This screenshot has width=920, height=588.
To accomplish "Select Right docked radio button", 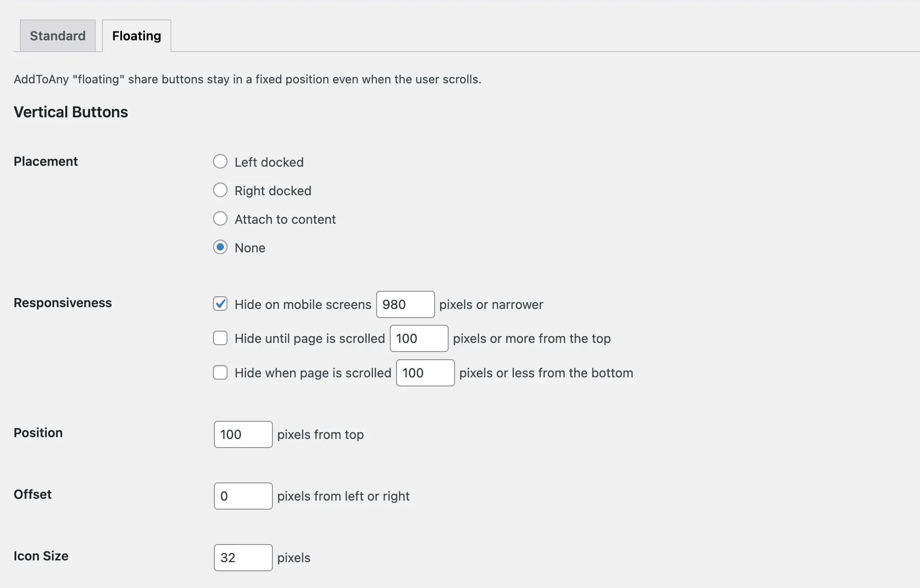I will tap(220, 190).
